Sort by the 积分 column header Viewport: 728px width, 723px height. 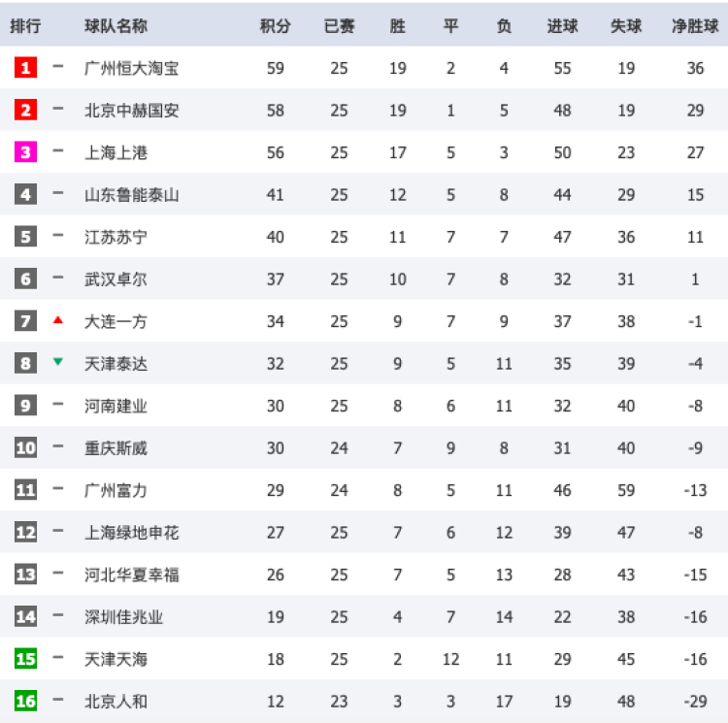pyautogui.click(x=276, y=26)
